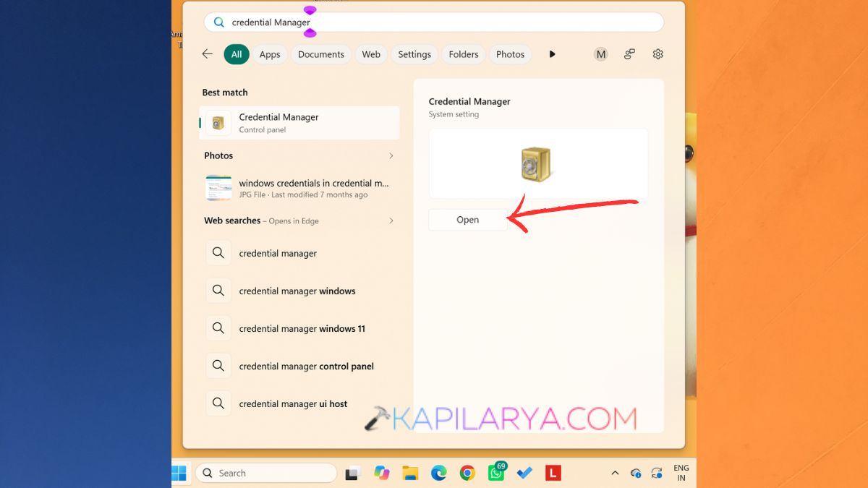Click the Credential Manager title in preview pane
This screenshot has height=488, width=868.
tap(469, 102)
